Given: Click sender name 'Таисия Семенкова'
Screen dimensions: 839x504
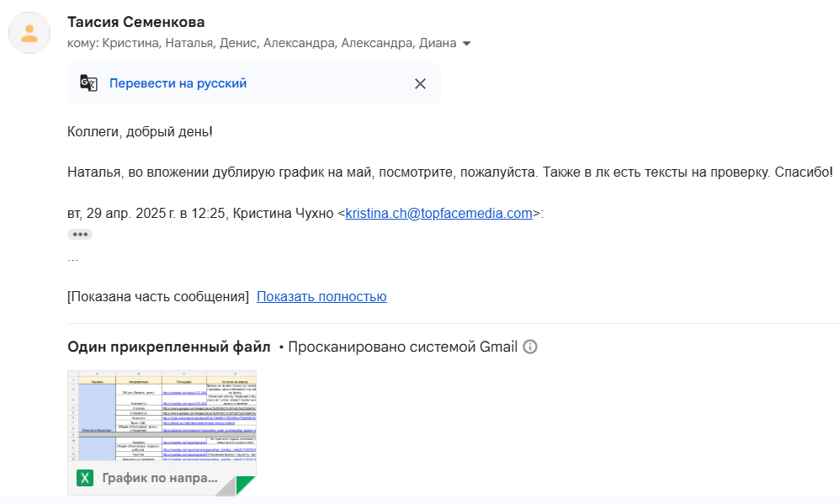Looking at the screenshot, I should 136,22.
